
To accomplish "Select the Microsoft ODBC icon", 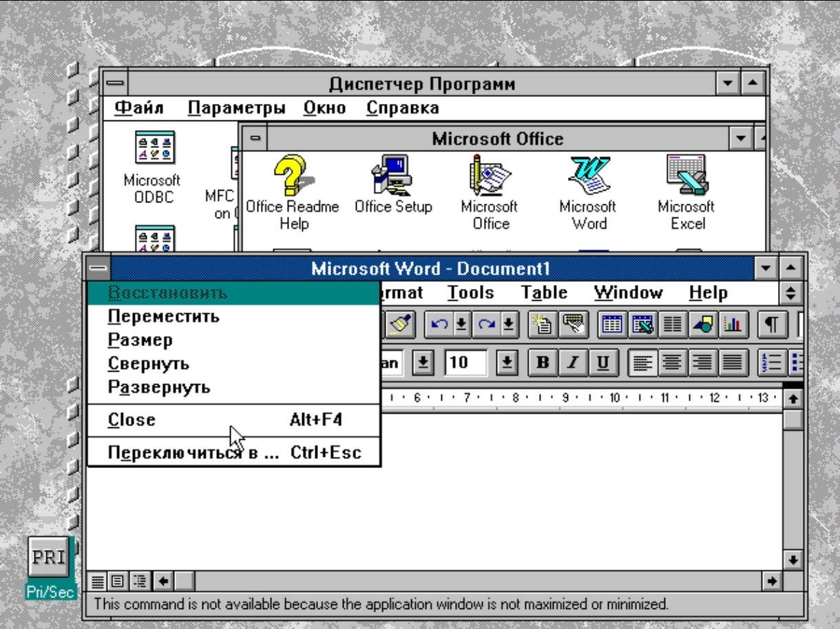I will point(153,167).
